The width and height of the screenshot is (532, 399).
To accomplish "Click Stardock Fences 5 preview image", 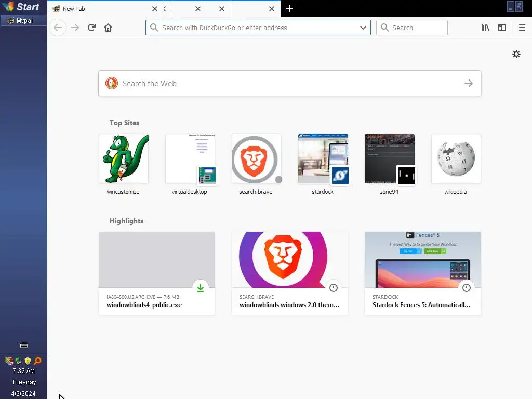I will [423, 260].
